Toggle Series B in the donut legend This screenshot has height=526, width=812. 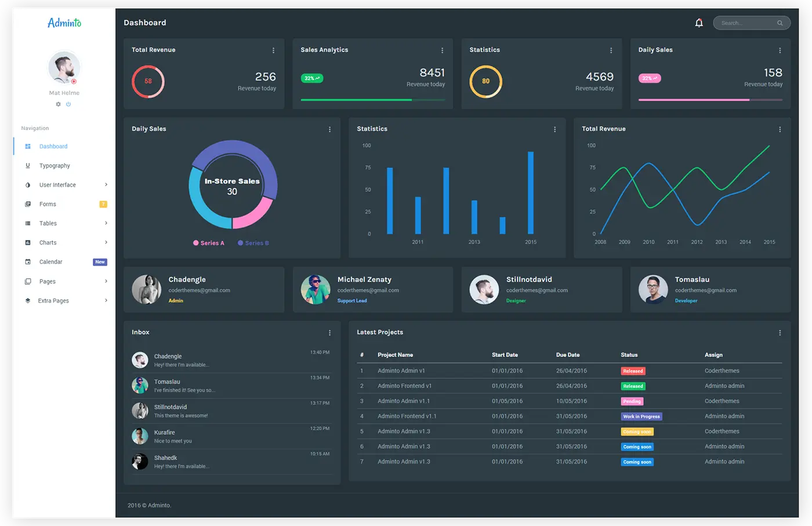tap(253, 243)
